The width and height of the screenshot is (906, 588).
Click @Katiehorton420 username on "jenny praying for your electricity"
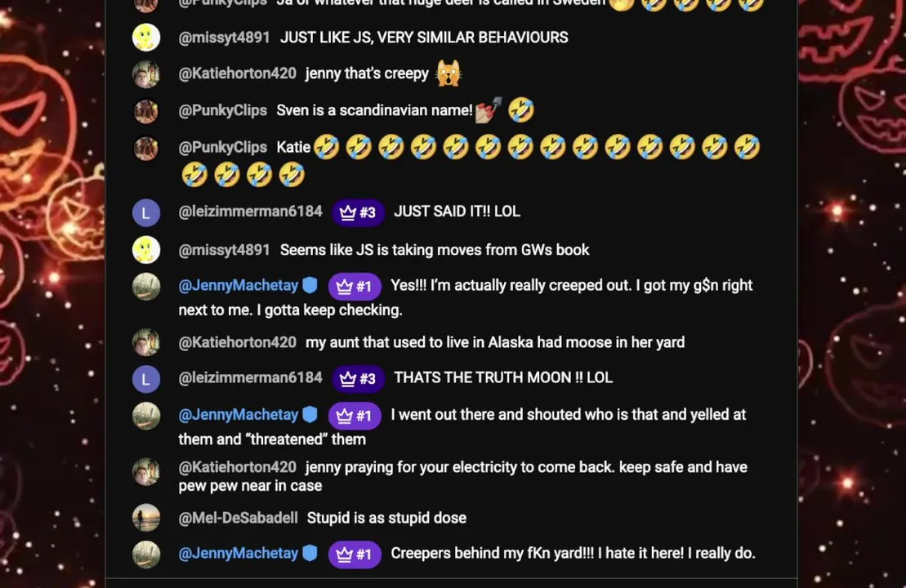point(238,467)
